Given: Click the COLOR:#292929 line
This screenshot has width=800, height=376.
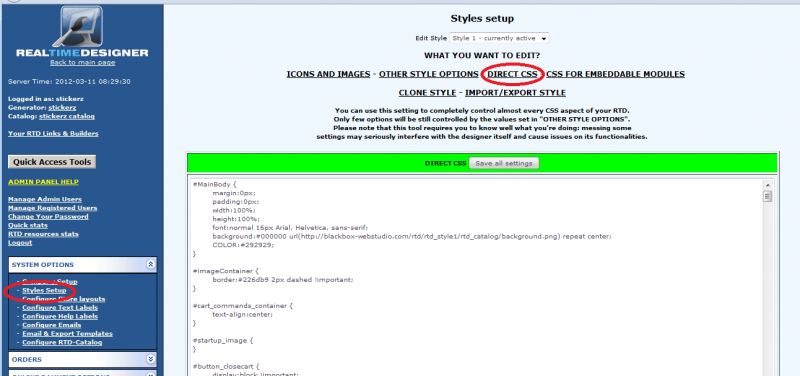Looking at the screenshot, I should [x=243, y=245].
